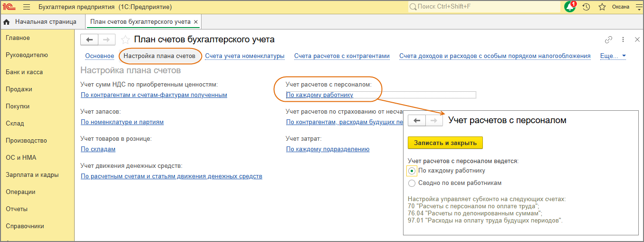Click user name Оксана
644x242 pixels.
pos(621,7)
